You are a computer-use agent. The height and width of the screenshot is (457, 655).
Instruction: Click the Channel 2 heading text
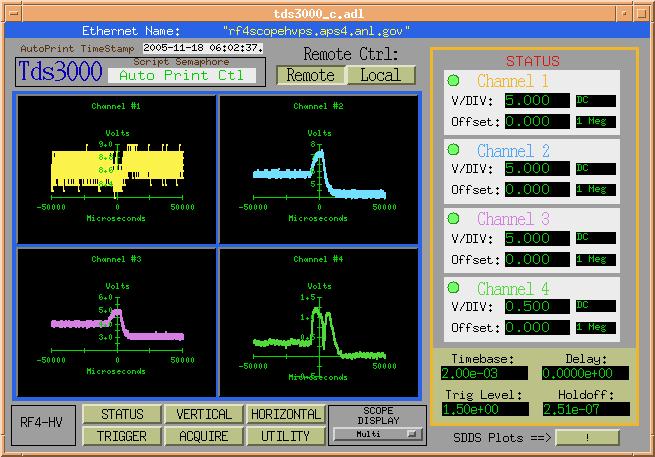point(513,151)
